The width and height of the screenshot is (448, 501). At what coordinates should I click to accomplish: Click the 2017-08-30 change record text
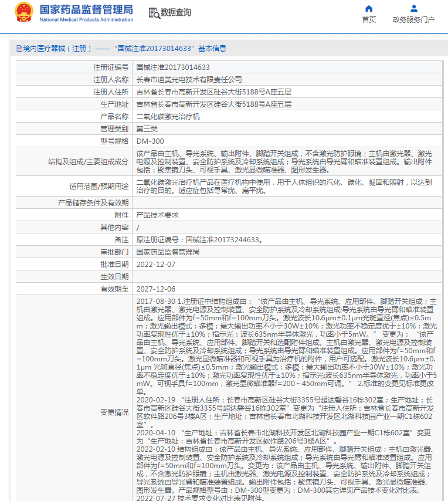point(286,347)
